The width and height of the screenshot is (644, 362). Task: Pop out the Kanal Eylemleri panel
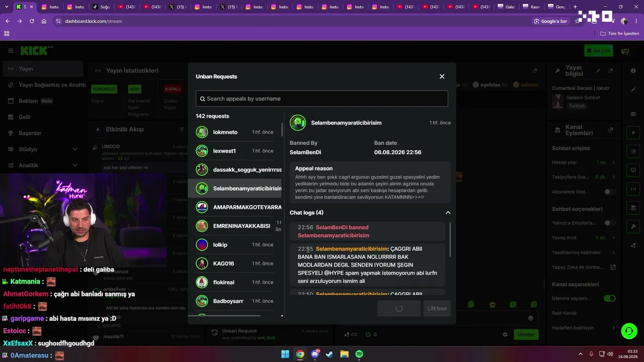click(x=610, y=130)
